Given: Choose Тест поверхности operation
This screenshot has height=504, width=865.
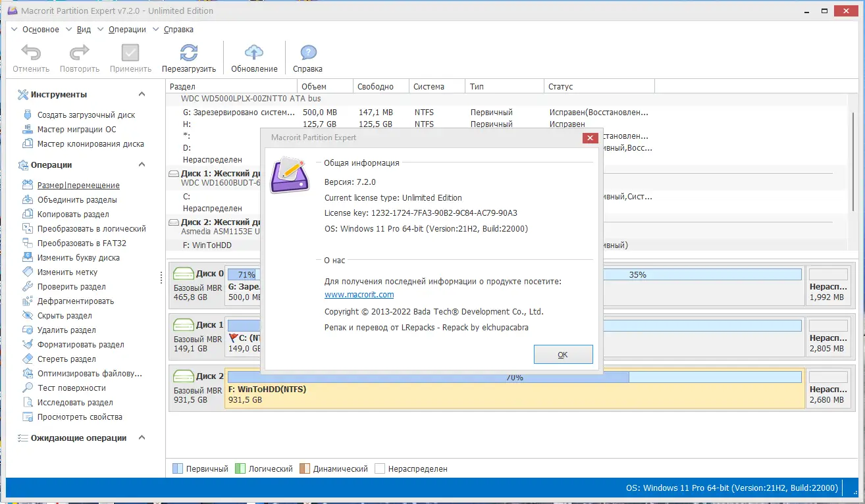Looking at the screenshot, I should pyautogui.click(x=72, y=388).
